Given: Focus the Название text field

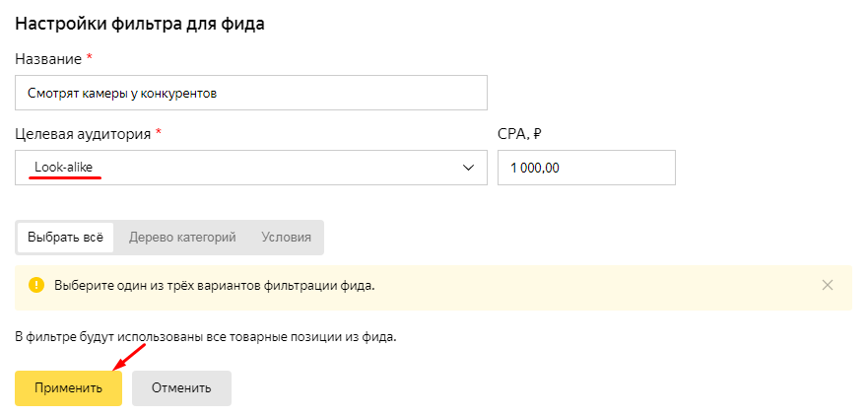Looking at the screenshot, I should [x=251, y=93].
